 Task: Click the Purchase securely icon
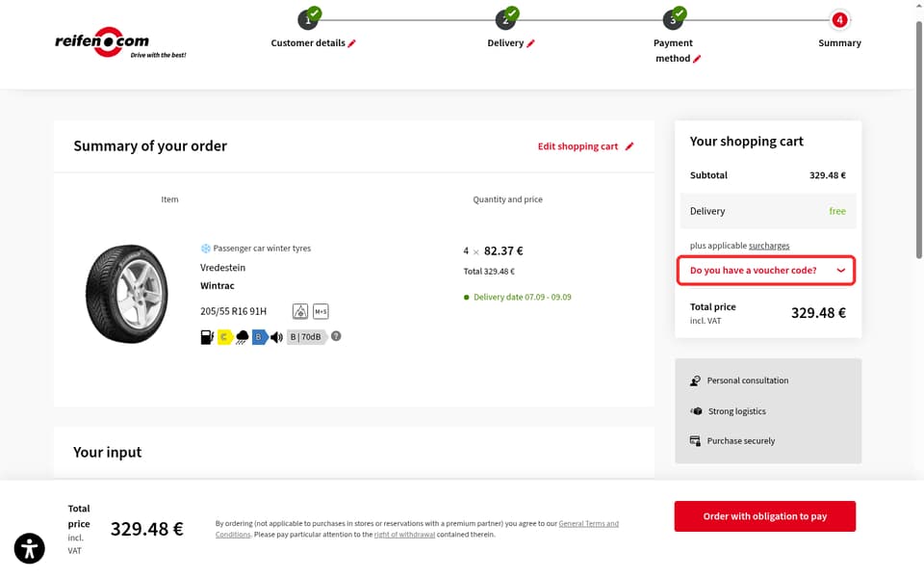pyautogui.click(x=695, y=440)
